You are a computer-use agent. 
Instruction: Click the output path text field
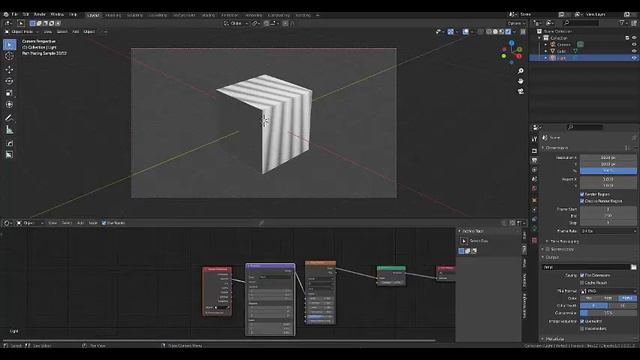[x=586, y=267]
